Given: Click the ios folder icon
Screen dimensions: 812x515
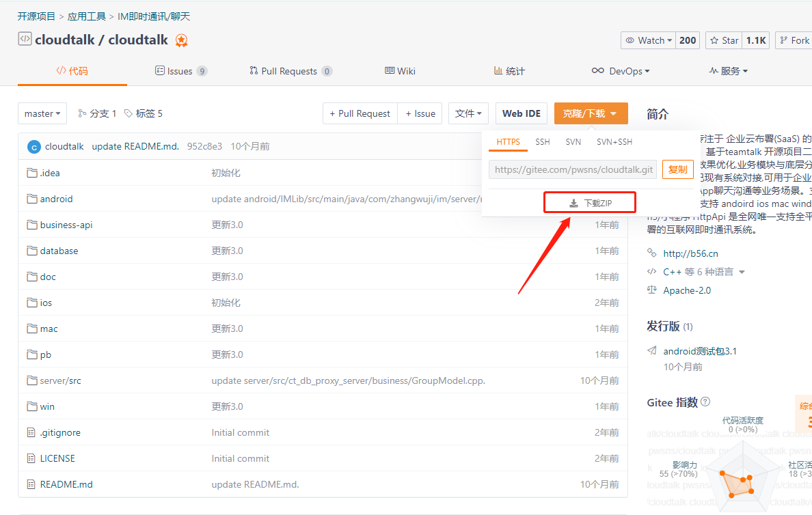Looking at the screenshot, I should (32, 303).
